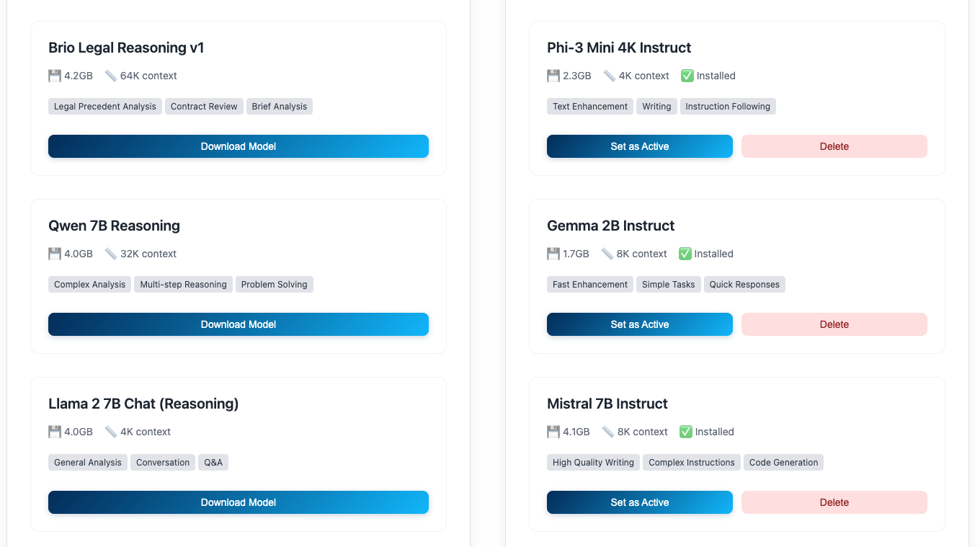This screenshot has width=980, height=547.
Task: Click the storage icon beside 4.1GB on Mistral
Action: coord(552,431)
